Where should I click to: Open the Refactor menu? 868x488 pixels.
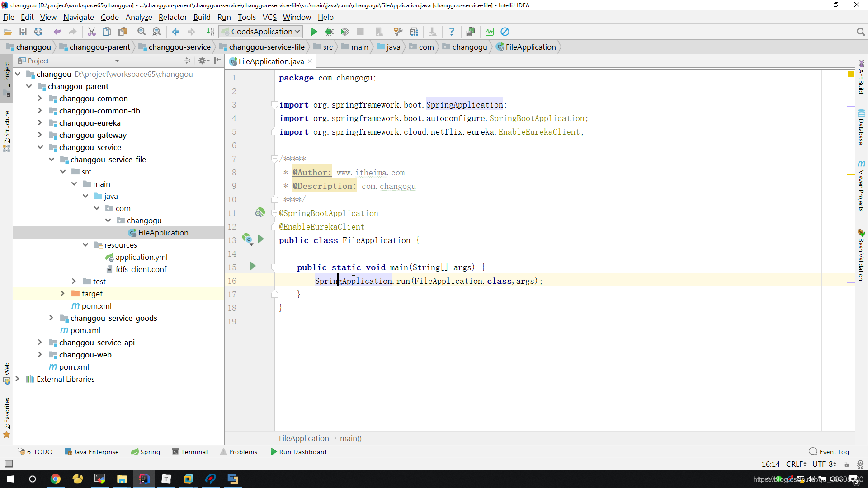pos(173,17)
